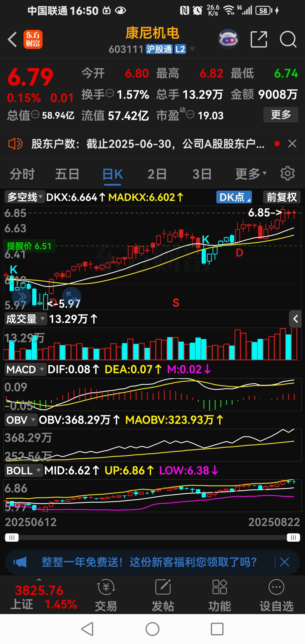Image resolution: width=305 pixels, height=644 pixels.
Task: Close the new customer promotion banner
Action: pos(284,562)
